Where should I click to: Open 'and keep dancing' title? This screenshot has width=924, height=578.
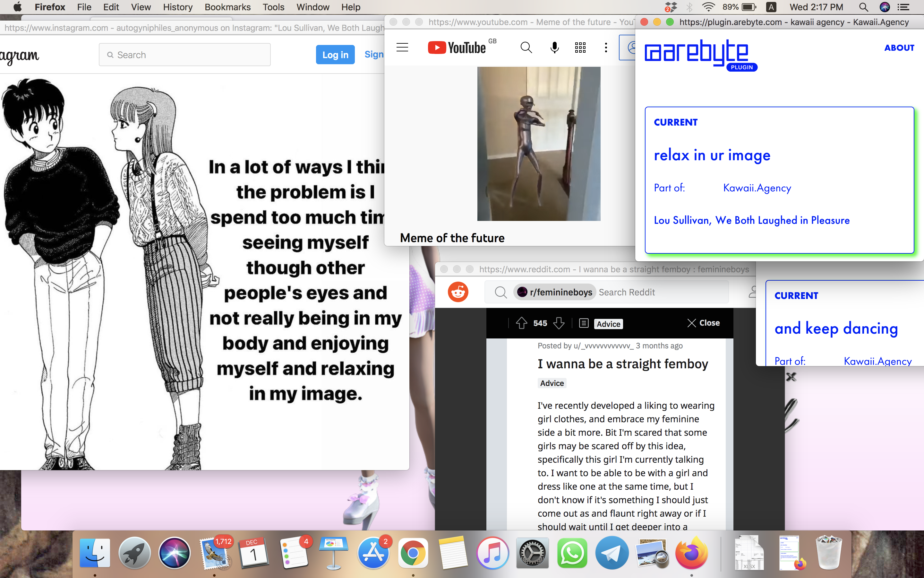click(x=836, y=328)
